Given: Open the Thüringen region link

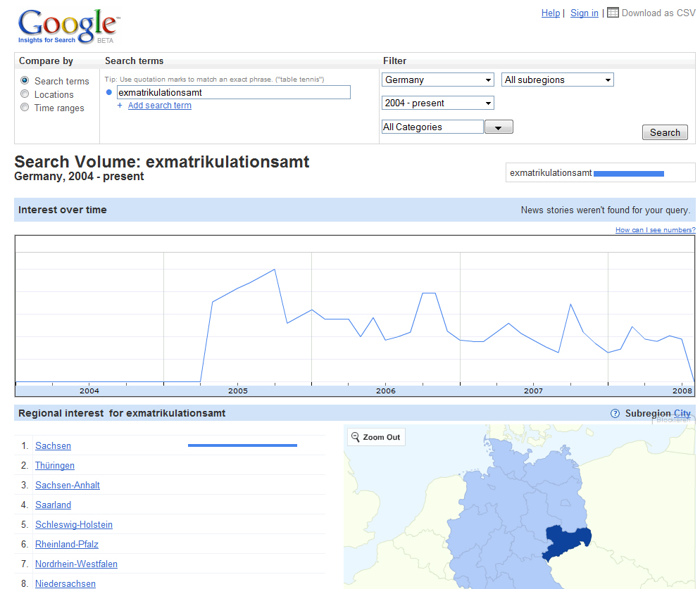Looking at the screenshot, I should (x=55, y=466).
